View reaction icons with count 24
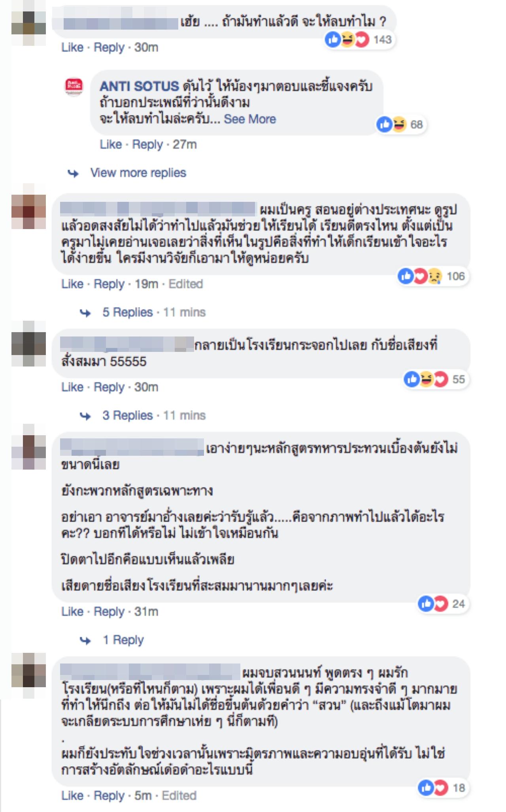506x812 pixels. (442, 603)
